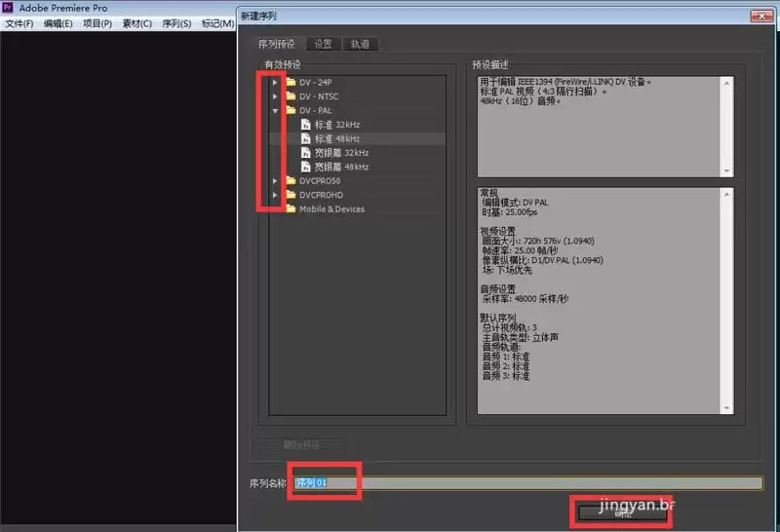Image resolution: width=780 pixels, height=532 pixels.
Task: Select the DVCPRO50 label
Action: pos(320,180)
